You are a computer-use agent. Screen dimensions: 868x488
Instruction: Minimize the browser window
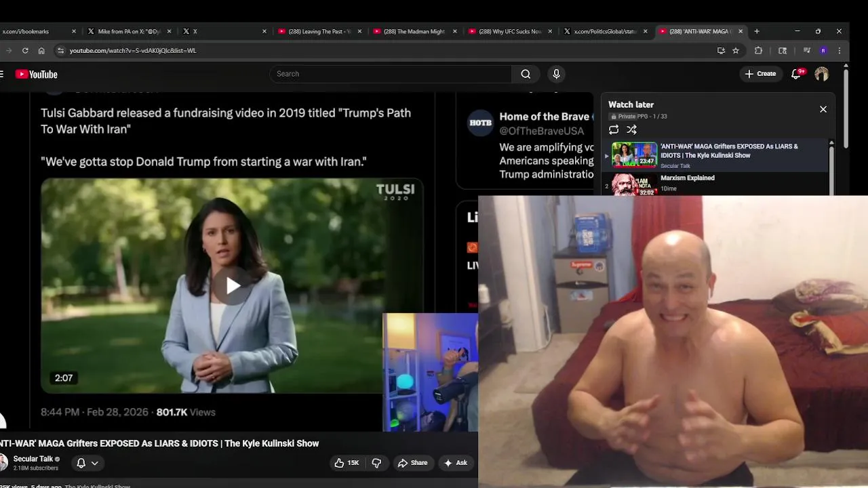point(797,31)
